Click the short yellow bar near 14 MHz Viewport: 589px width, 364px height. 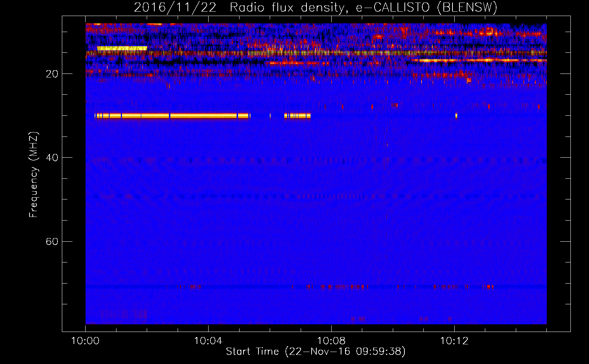pyautogui.click(x=122, y=48)
